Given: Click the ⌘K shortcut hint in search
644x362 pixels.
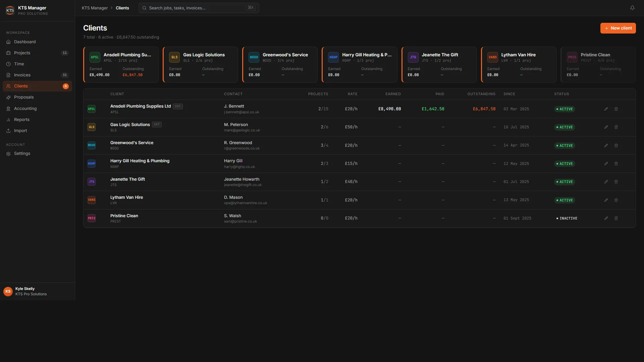Looking at the screenshot, I should pyautogui.click(x=251, y=8).
